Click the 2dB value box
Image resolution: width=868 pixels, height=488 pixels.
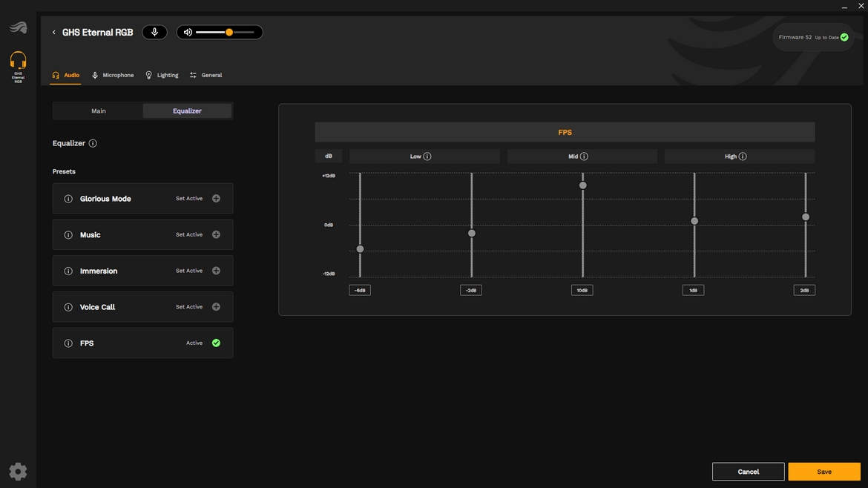804,290
